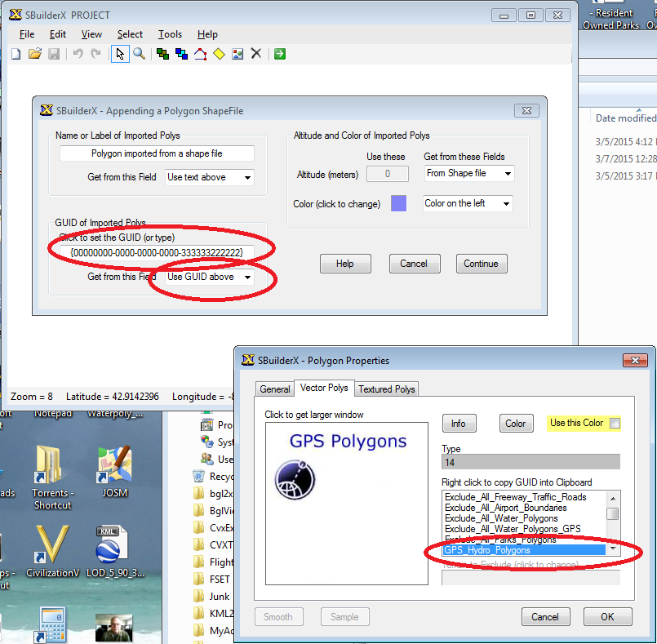This screenshot has width=657, height=644.
Task: Click the person photo thumbnail on desktop
Action: (114, 628)
